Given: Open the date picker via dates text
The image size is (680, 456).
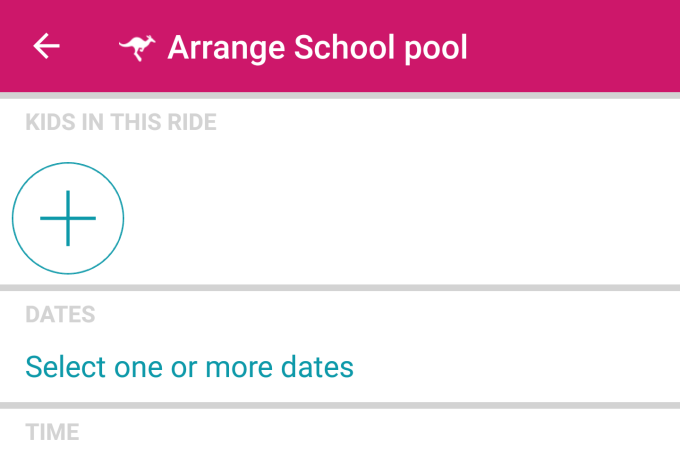Looking at the screenshot, I should 190,367.
